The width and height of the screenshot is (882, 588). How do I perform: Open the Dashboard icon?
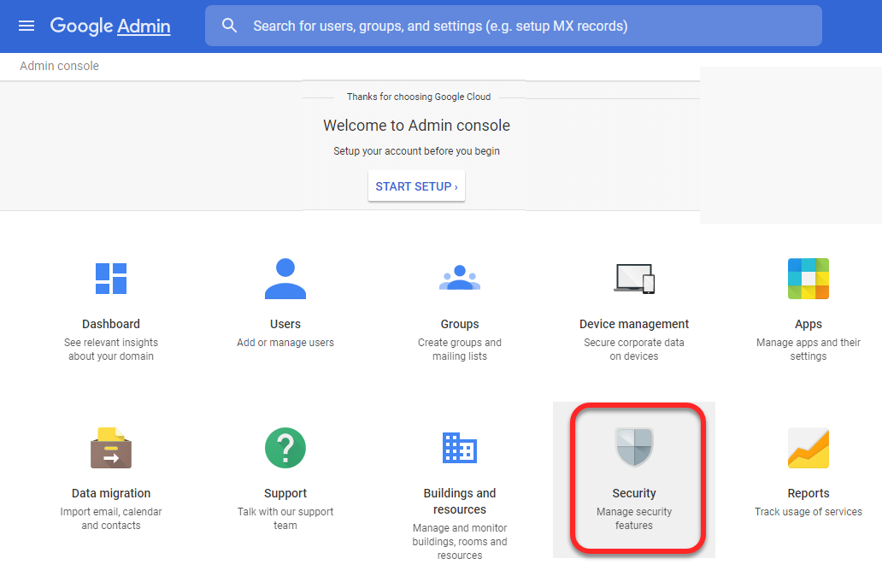tap(111, 279)
